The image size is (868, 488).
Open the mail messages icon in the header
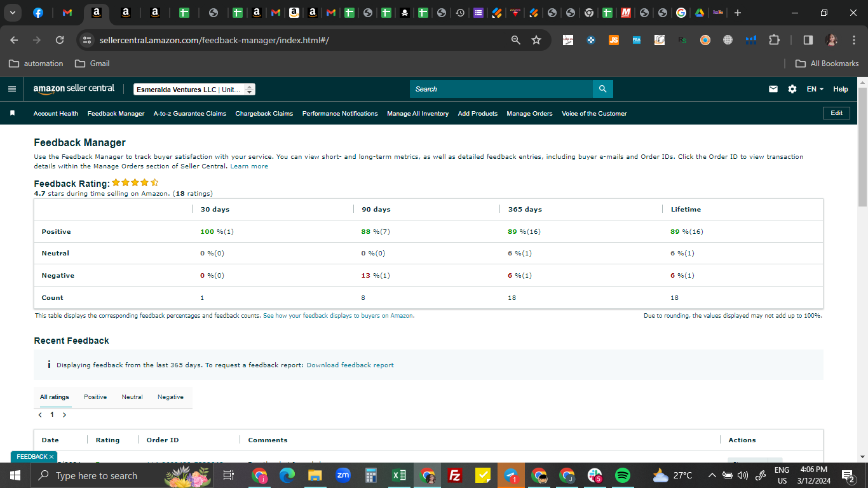click(x=773, y=89)
